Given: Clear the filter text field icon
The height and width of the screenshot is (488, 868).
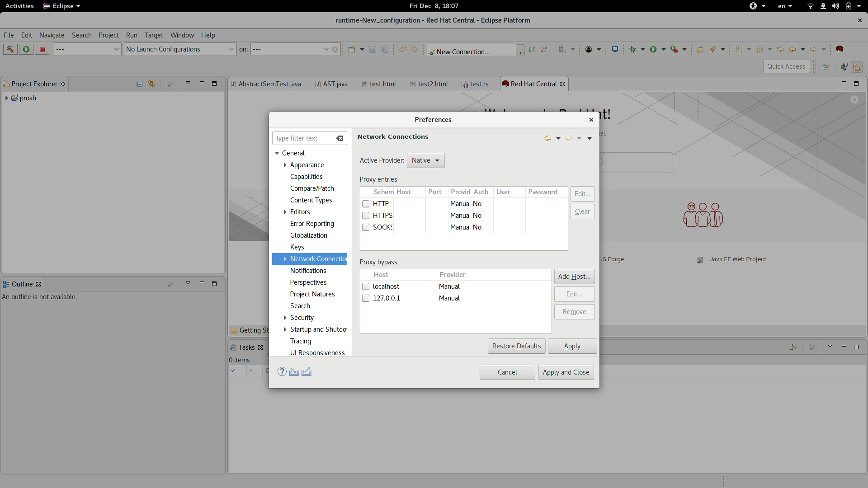Looking at the screenshot, I should pos(340,138).
